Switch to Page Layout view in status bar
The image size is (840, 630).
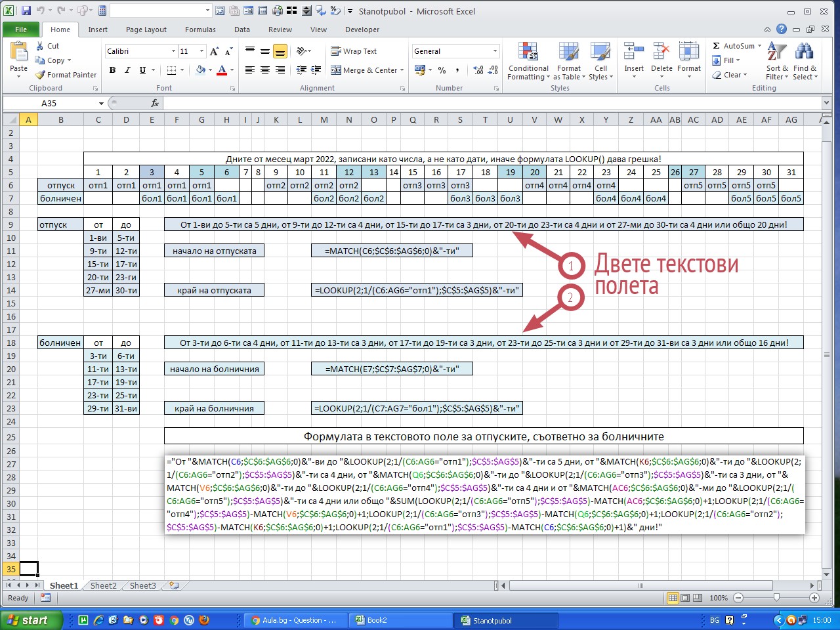(684, 598)
